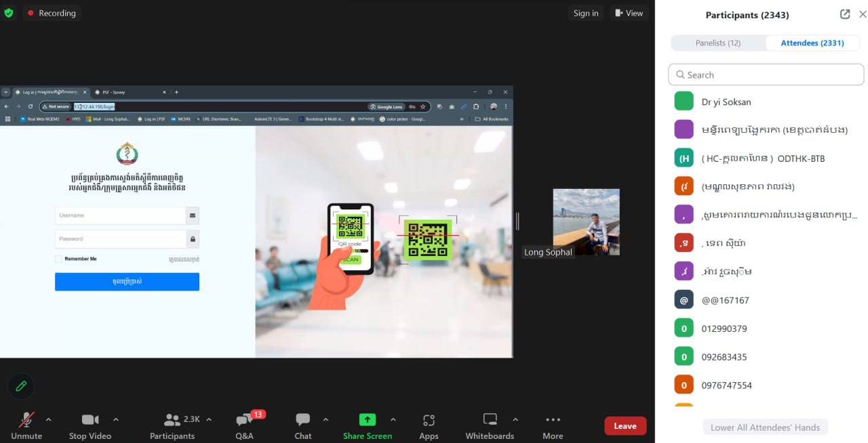Click the green annotate pencil icon

coord(21,386)
